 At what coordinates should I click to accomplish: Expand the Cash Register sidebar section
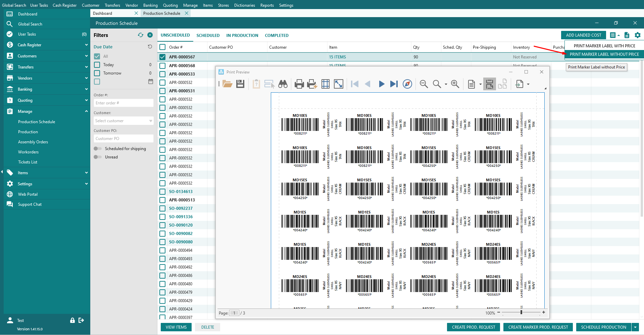coord(86,45)
